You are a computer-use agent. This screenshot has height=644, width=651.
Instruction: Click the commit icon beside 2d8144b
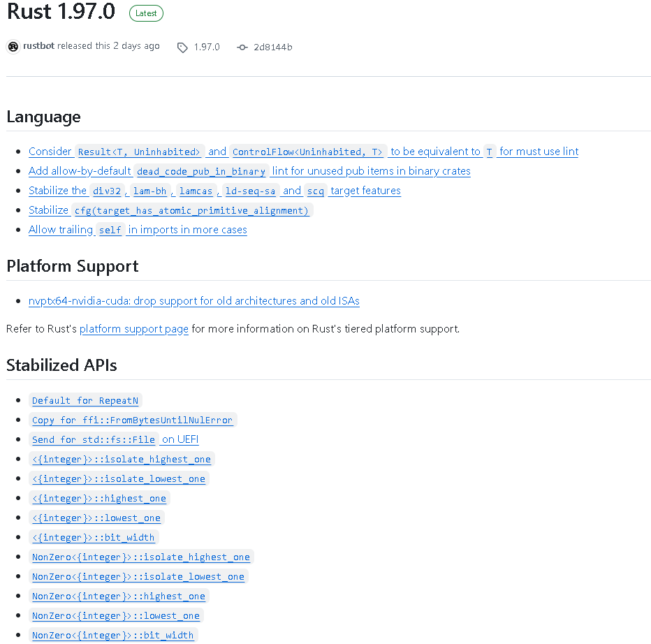pyautogui.click(x=242, y=47)
